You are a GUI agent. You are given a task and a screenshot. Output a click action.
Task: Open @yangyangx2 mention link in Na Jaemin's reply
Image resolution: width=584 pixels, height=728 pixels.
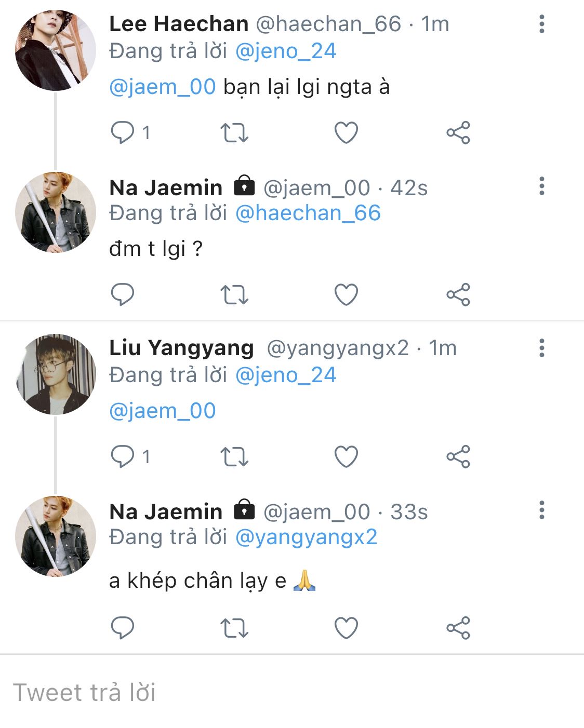(x=306, y=537)
